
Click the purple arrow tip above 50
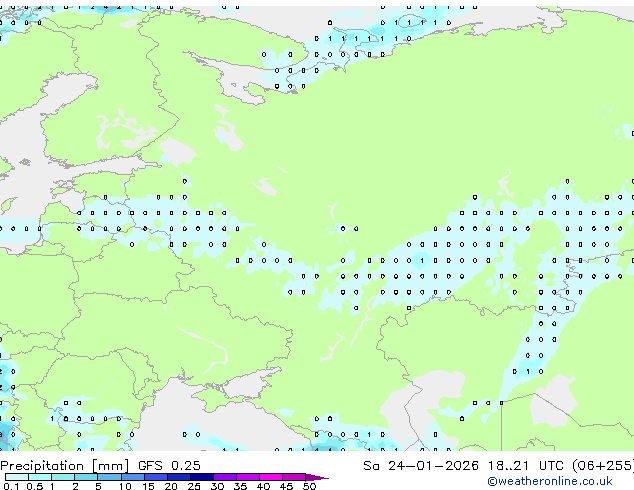[317, 477]
